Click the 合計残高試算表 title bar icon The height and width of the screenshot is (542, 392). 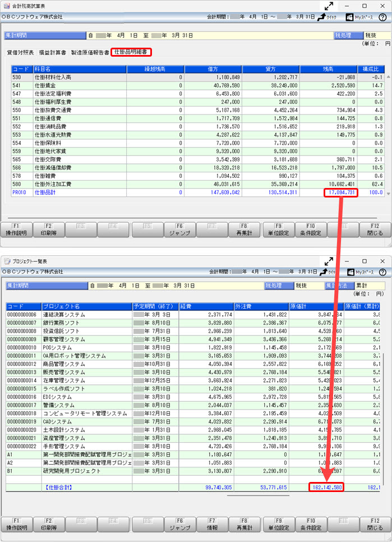[x=7, y=6]
